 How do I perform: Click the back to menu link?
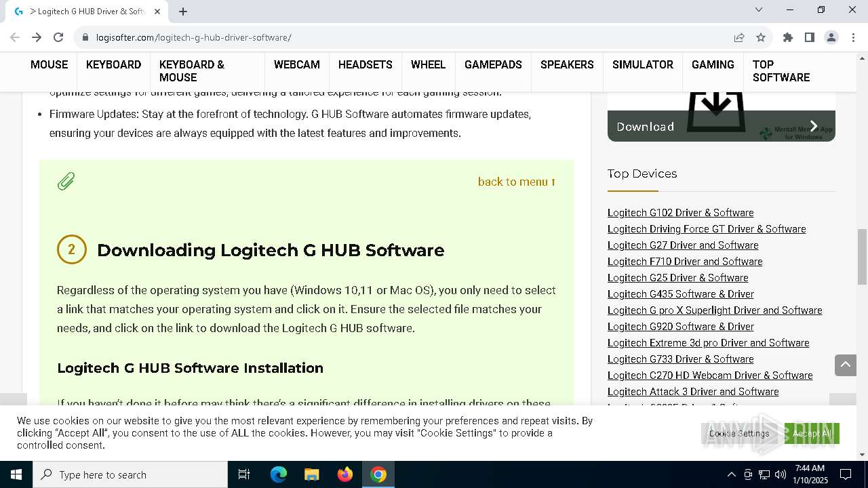coord(517,182)
